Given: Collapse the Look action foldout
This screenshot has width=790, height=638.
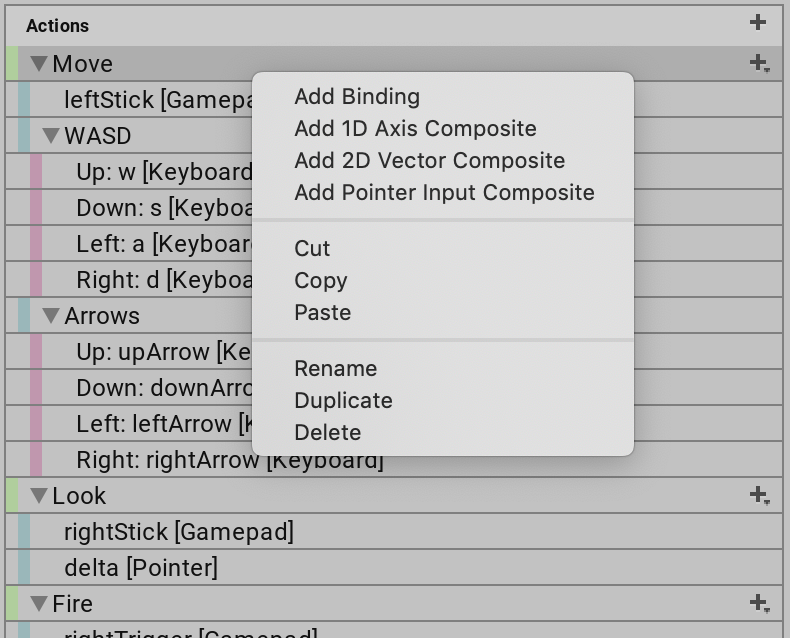Looking at the screenshot, I should [39, 496].
